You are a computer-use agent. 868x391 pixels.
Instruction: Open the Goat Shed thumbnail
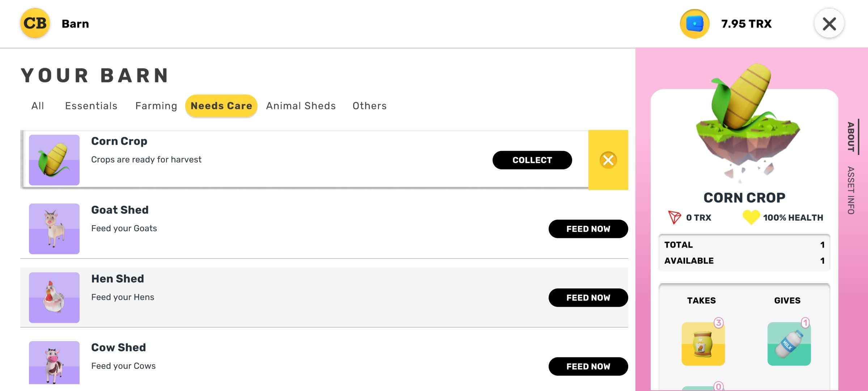click(54, 229)
